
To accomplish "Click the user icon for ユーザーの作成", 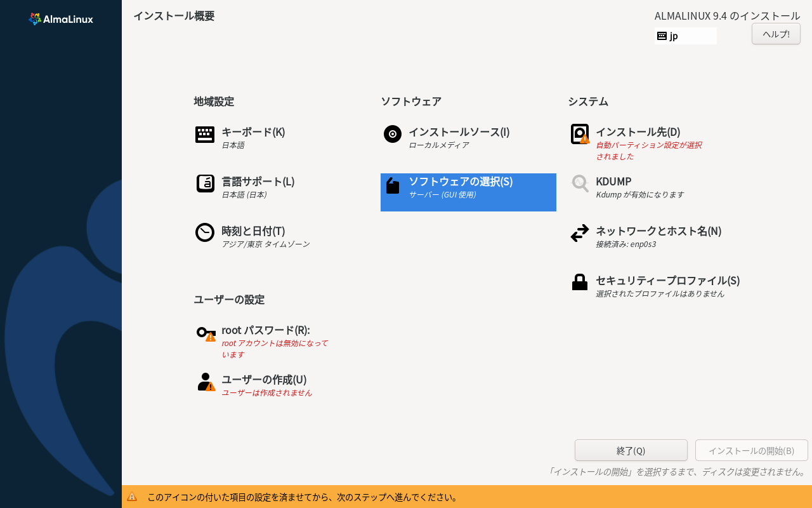I will point(206,382).
